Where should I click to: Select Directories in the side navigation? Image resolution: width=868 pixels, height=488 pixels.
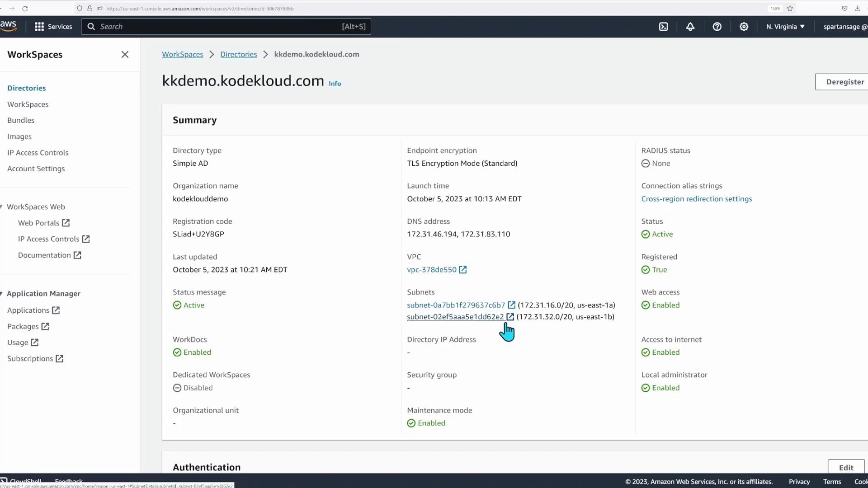tap(26, 88)
